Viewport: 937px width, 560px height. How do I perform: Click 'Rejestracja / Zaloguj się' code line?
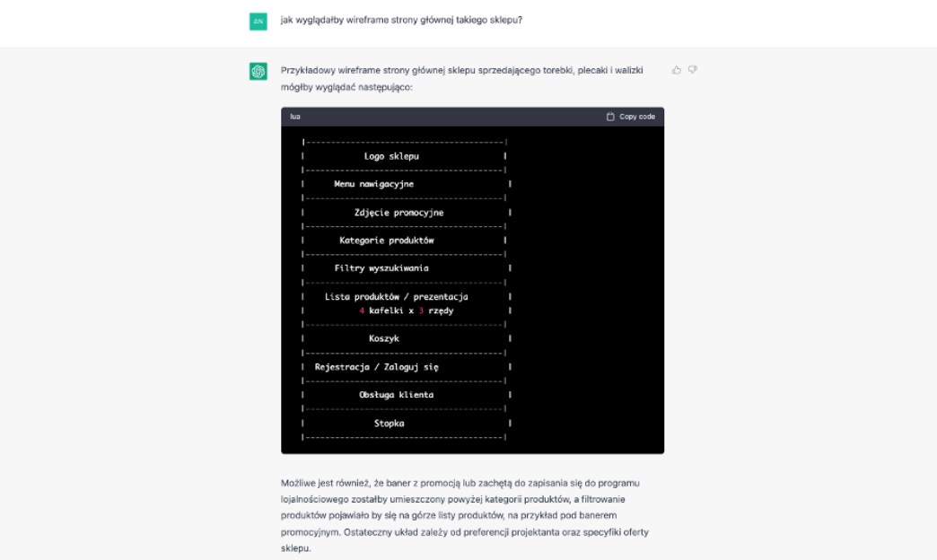pyautogui.click(x=376, y=367)
